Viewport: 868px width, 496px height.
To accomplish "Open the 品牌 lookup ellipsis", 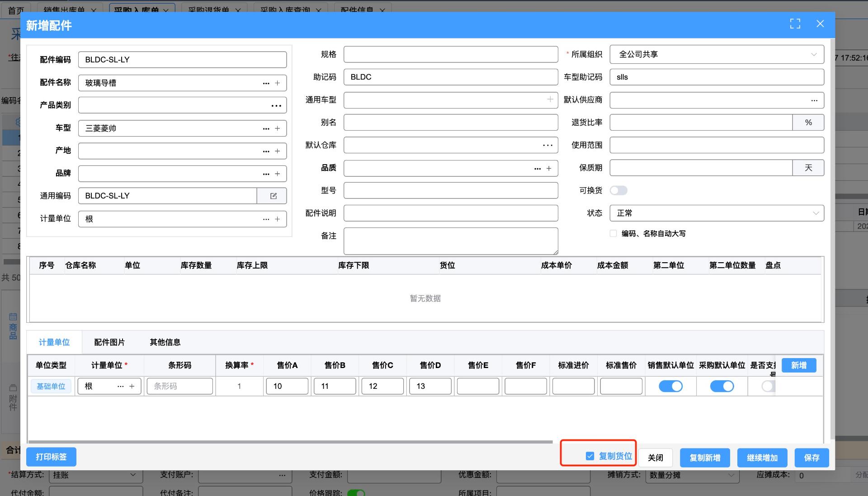I will pyautogui.click(x=266, y=174).
